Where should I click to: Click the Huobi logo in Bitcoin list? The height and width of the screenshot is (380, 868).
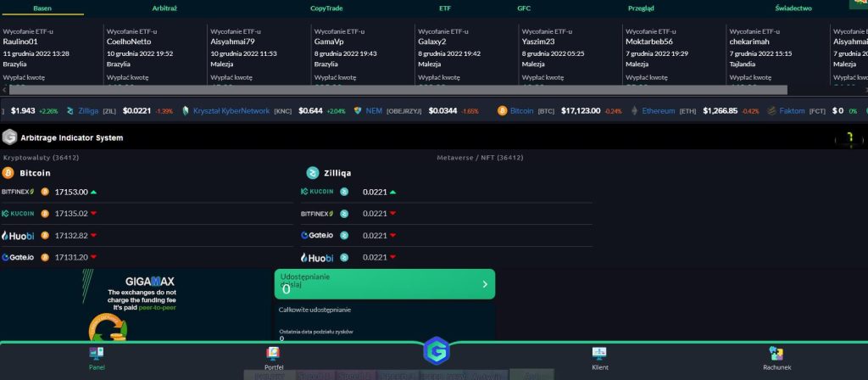tap(18, 236)
